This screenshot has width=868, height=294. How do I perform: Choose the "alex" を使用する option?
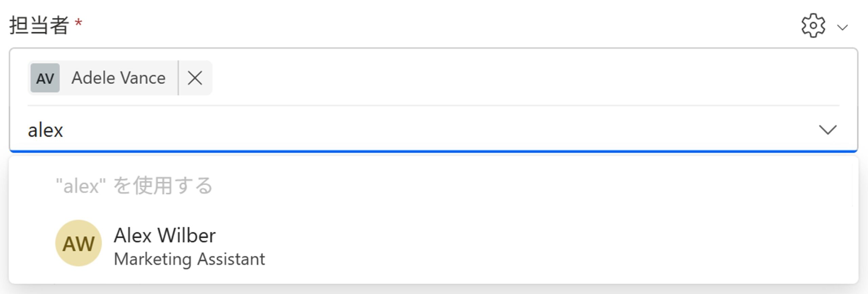pos(134,186)
